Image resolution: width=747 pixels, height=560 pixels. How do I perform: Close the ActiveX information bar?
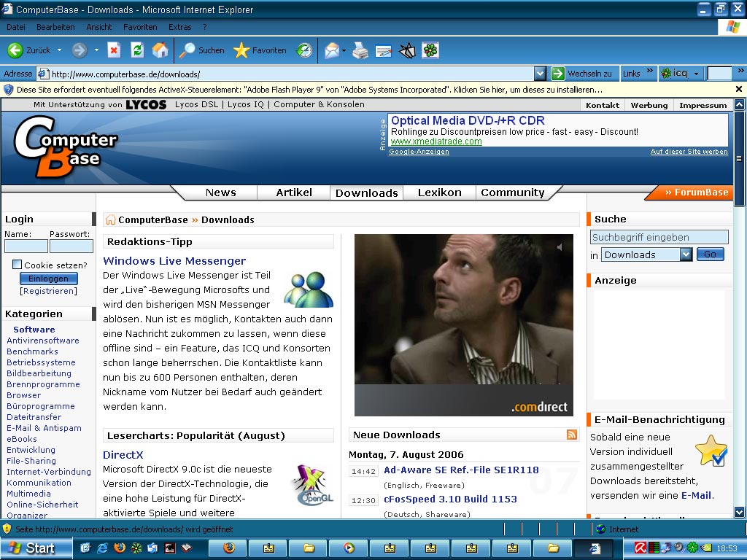coord(738,89)
